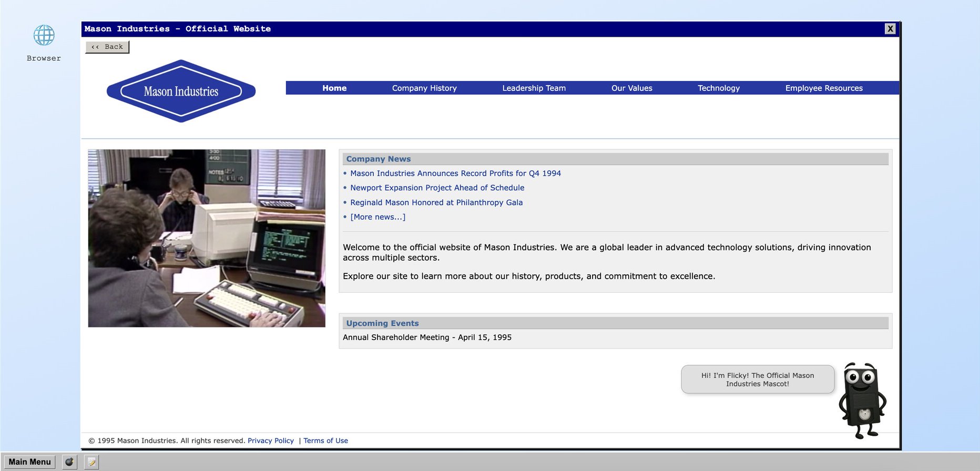
Task: Open the Main Menu on the taskbar
Action: pos(29,462)
